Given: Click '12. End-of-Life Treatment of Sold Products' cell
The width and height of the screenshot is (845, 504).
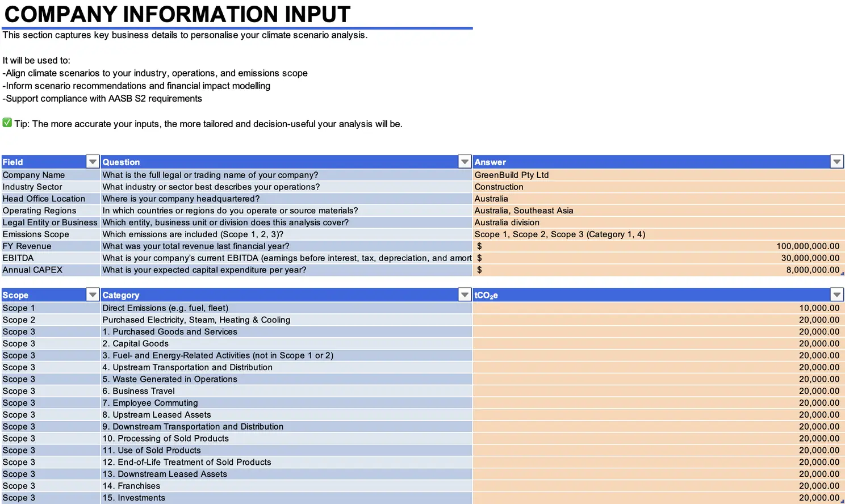Looking at the screenshot, I should coord(286,463).
